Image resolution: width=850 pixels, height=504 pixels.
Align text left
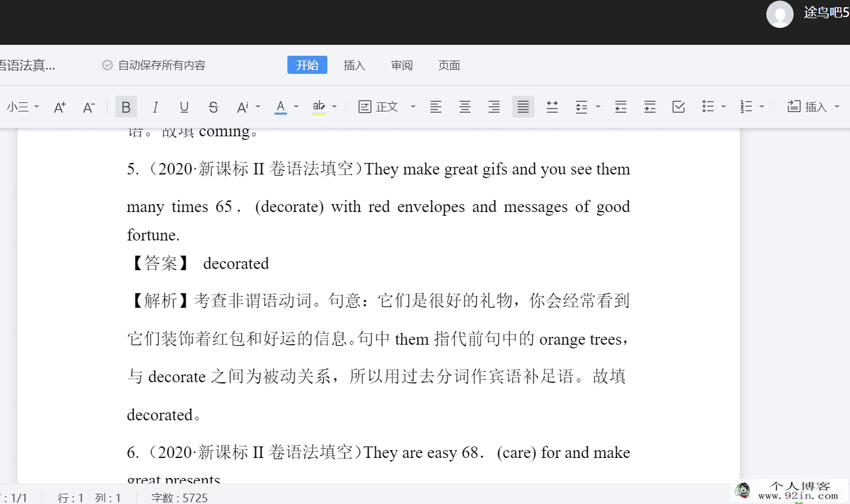pos(436,107)
